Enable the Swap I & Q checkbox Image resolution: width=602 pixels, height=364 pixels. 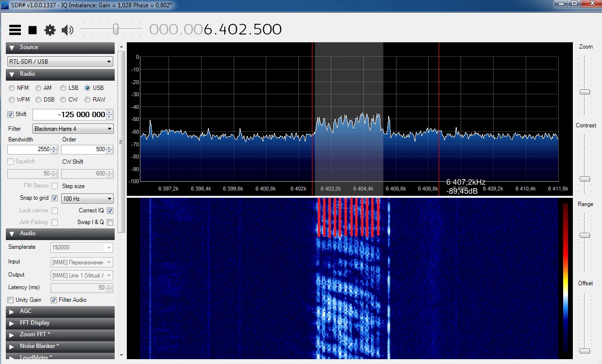(x=110, y=222)
